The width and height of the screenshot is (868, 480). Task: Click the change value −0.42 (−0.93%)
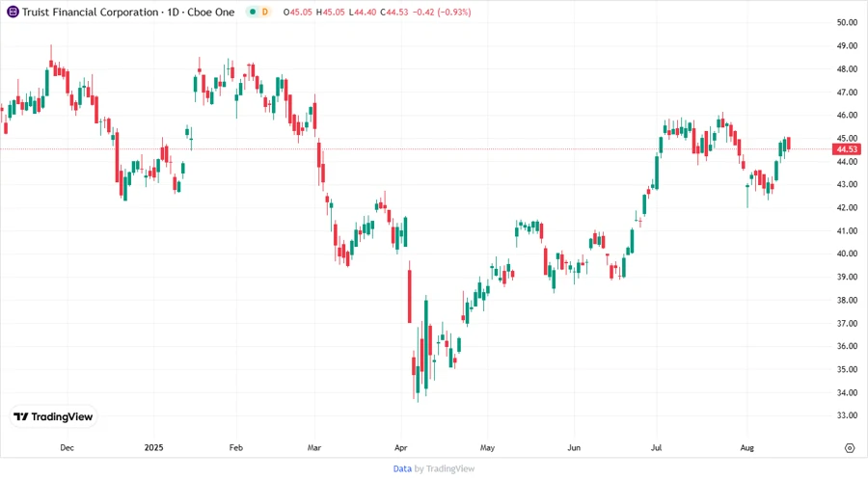(442, 12)
